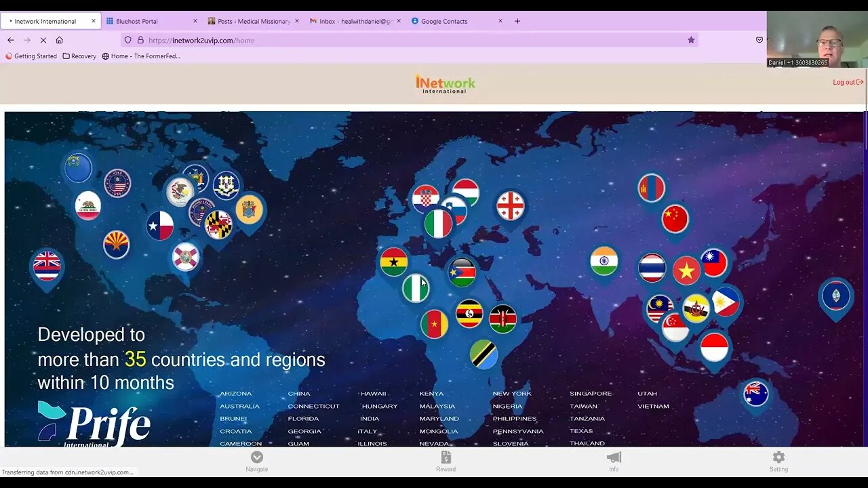868x488 pixels.
Task: Click the Log out link
Action: (848, 82)
